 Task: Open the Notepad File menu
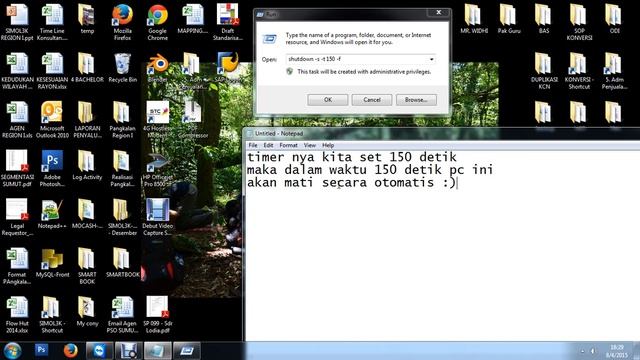253,145
